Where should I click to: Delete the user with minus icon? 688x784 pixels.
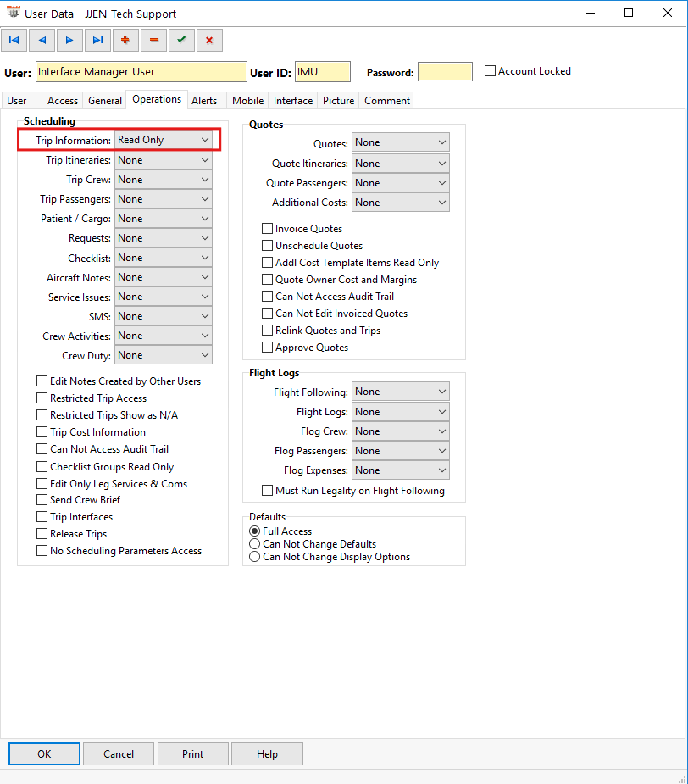[153, 40]
